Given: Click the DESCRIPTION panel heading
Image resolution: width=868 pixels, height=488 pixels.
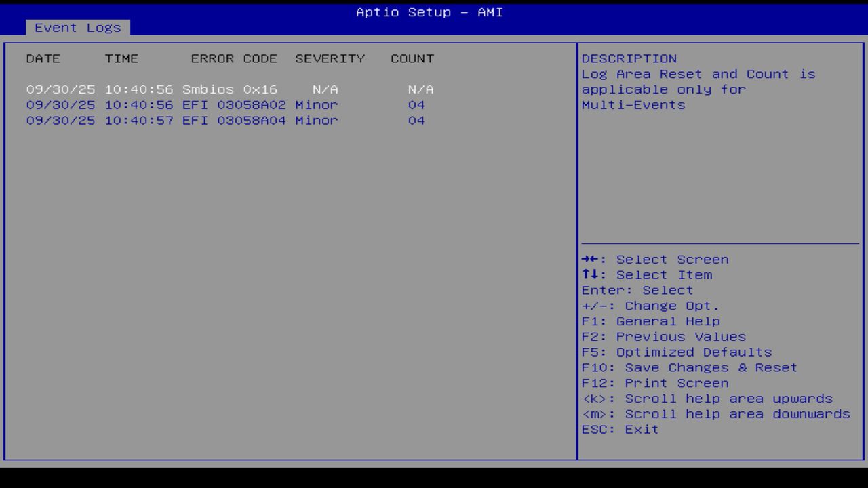Looking at the screenshot, I should pos(629,58).
